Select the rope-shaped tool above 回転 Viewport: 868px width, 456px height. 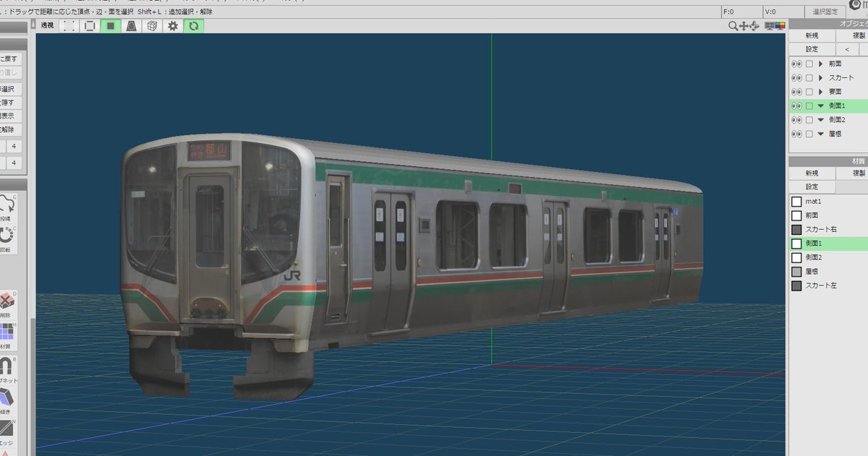[x=7, y=207]
